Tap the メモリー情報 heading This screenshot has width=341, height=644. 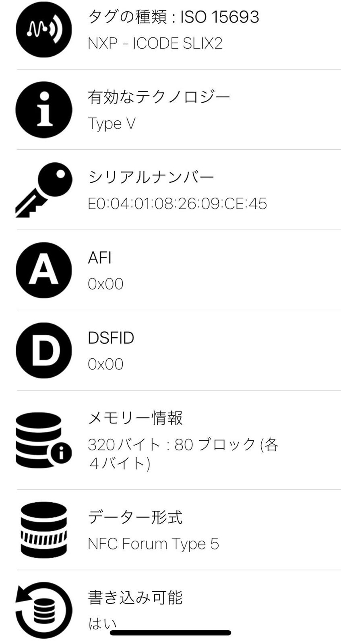click(x=135, y=418)
